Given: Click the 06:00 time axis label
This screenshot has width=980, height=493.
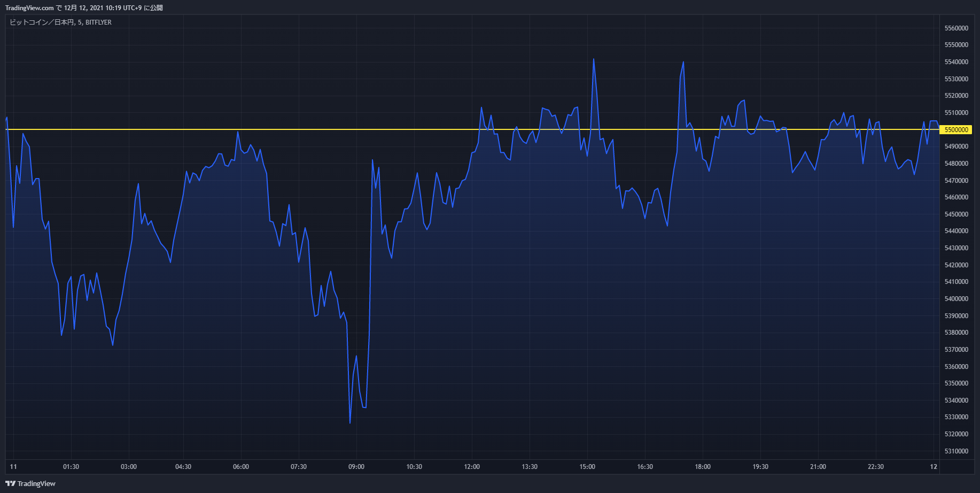Looking at the screenshot, I should [x=241, y=467].
